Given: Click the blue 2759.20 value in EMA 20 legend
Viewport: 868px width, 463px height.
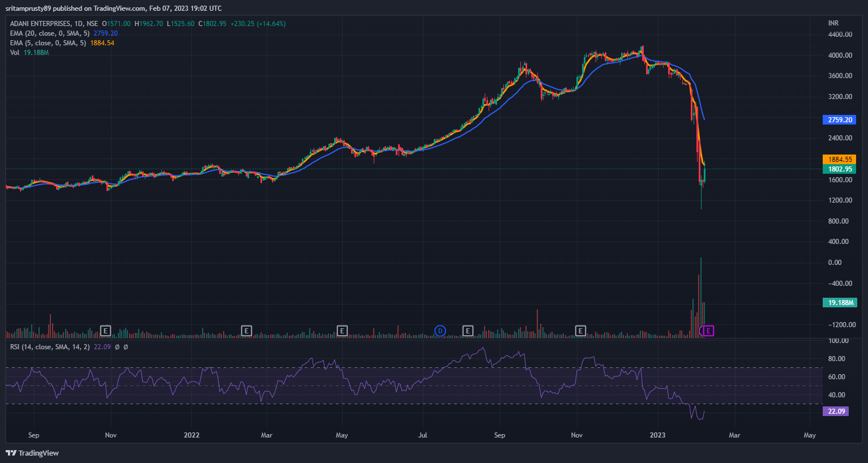Looking at the screenshot, I should [106, 33].
